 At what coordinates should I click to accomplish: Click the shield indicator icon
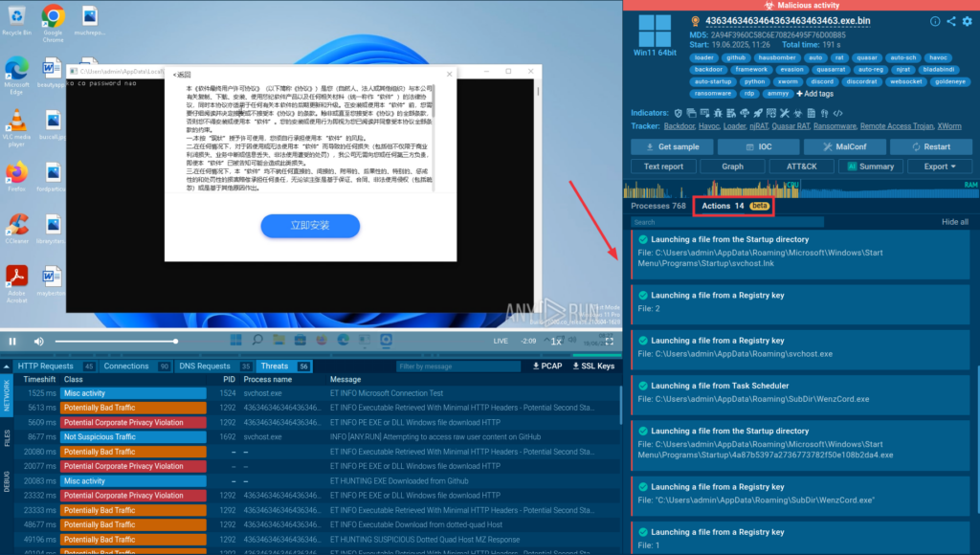(x=679, y=113)
